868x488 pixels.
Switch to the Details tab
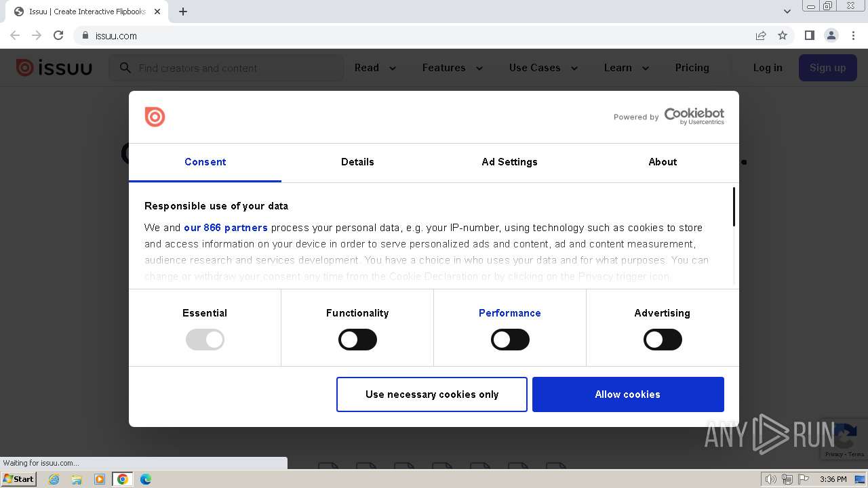pyautogui.click(x=357, y=162)
